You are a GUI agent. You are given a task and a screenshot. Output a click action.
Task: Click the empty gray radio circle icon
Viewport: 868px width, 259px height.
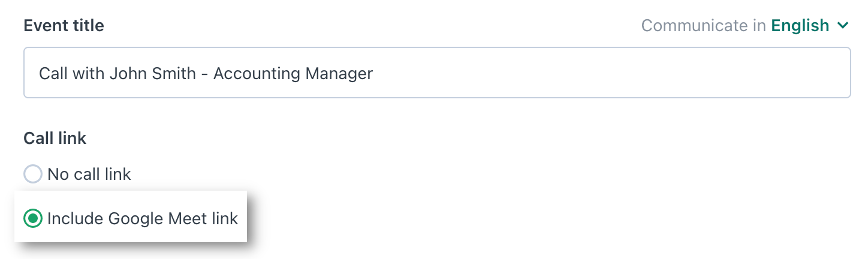pyautogui.click(x=33, y=174)
